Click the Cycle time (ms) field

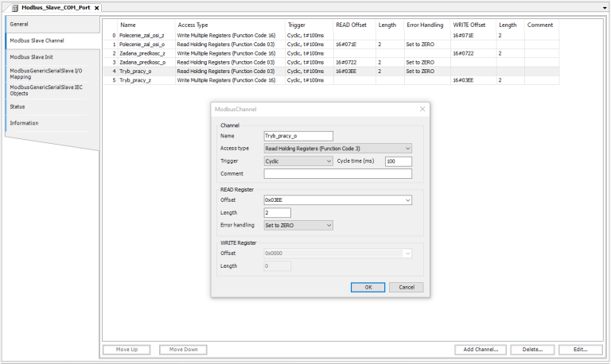click(398, 161)
